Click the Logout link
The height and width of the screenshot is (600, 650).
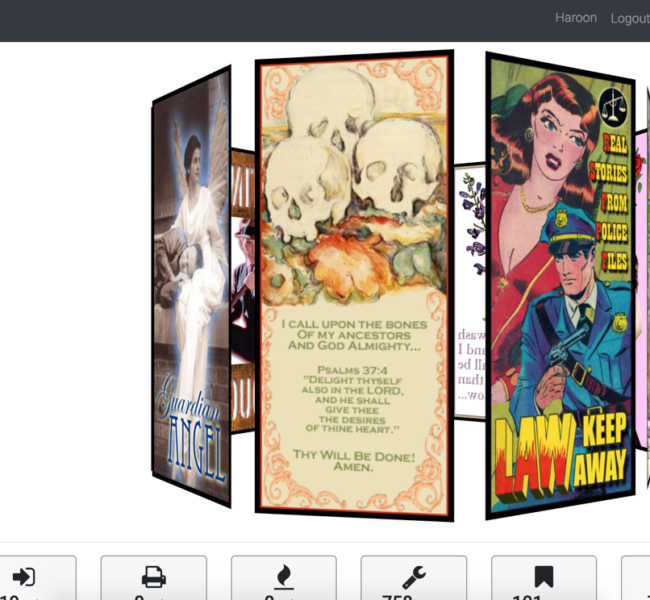click(629, 18)
